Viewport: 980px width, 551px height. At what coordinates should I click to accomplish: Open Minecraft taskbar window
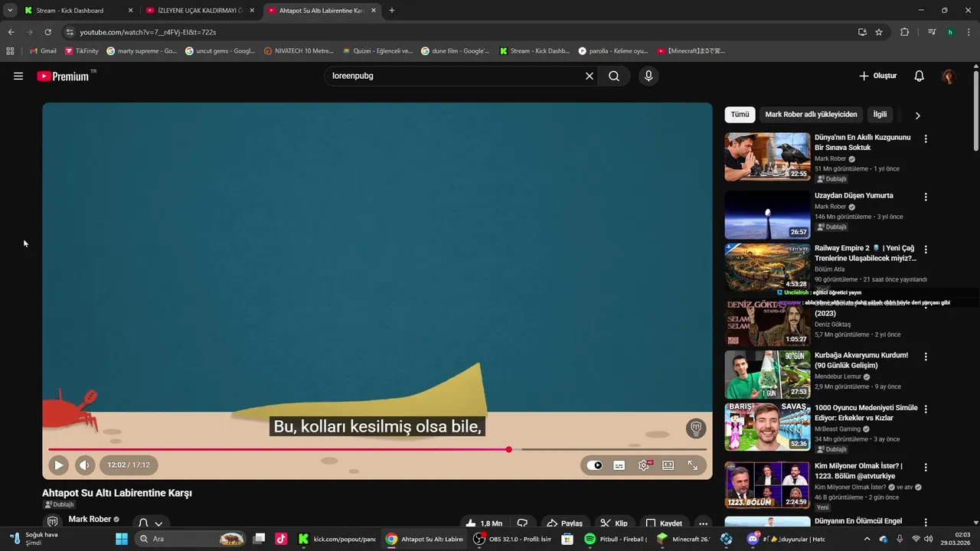pyautogui.click(x=684, y=539)
